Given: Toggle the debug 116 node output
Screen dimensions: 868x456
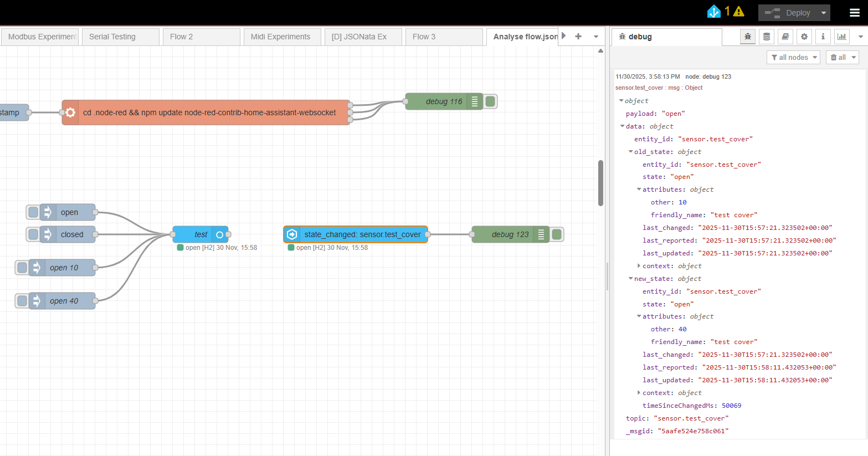Looking at the screenshot, I should pyautogui.click(x=490, y=101).
